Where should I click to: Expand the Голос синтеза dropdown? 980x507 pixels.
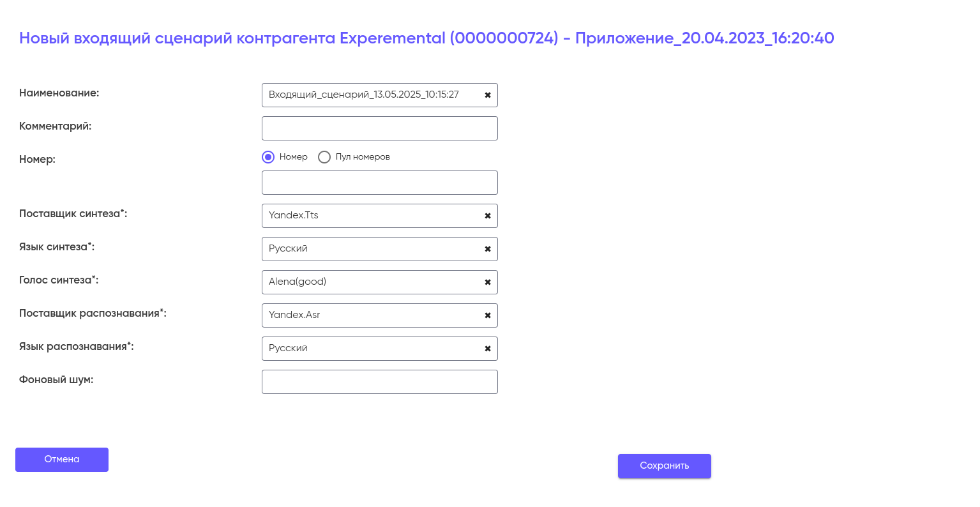370,282
